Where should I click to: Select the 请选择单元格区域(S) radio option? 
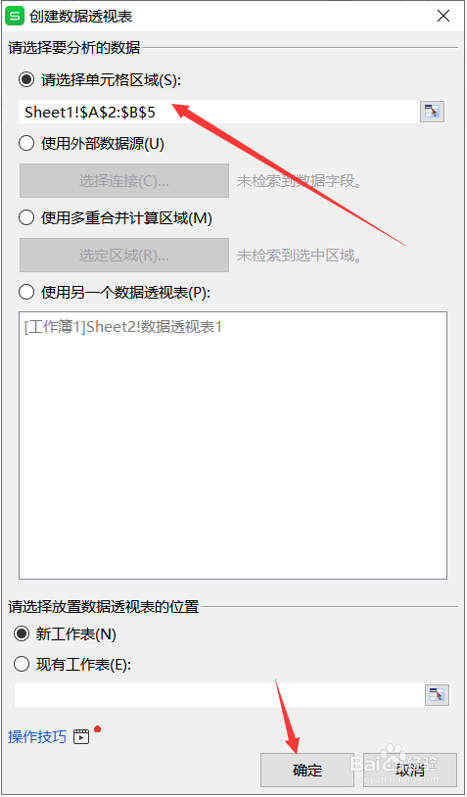pyautogui.click(x=25, y=80)
